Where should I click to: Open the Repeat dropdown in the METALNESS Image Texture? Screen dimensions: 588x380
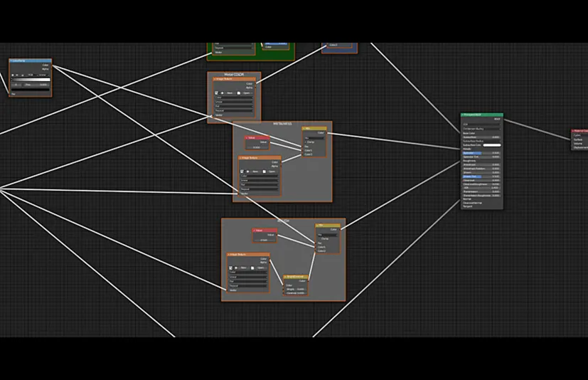click(259, 189)
